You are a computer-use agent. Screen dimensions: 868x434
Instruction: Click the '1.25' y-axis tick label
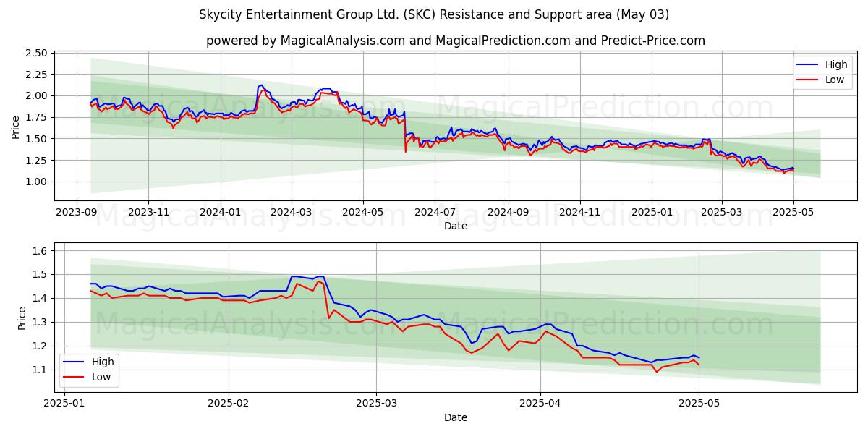click(37, 160)
